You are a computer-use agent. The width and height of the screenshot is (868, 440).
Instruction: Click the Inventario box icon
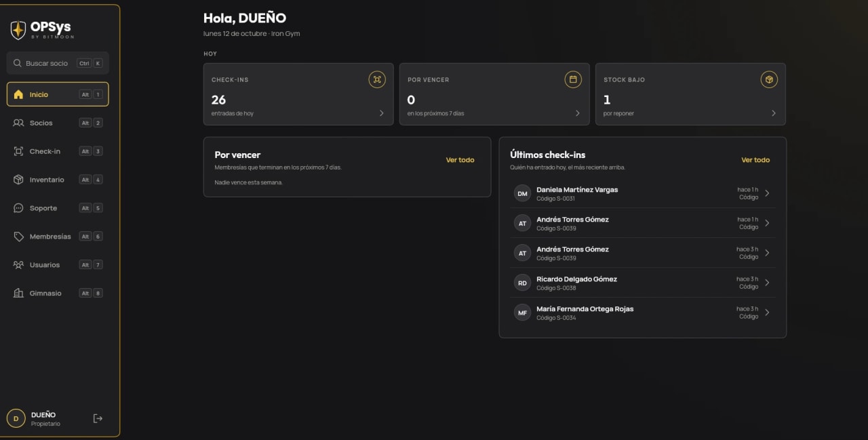click(18, 180)
